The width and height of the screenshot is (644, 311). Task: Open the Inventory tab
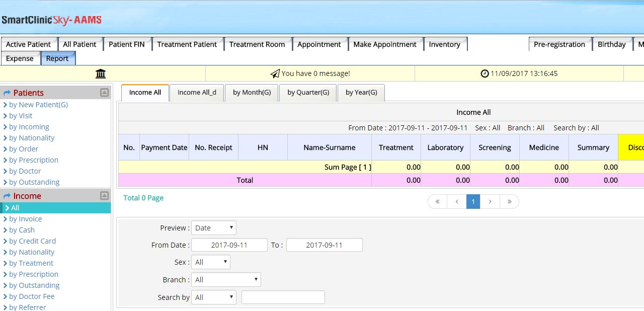[x=444, y=44]
